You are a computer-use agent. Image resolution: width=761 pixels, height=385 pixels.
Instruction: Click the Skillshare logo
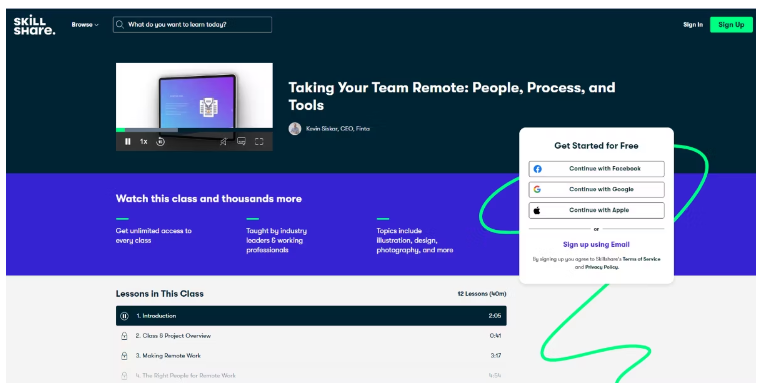pyautogui.click(x=34, y=25)
